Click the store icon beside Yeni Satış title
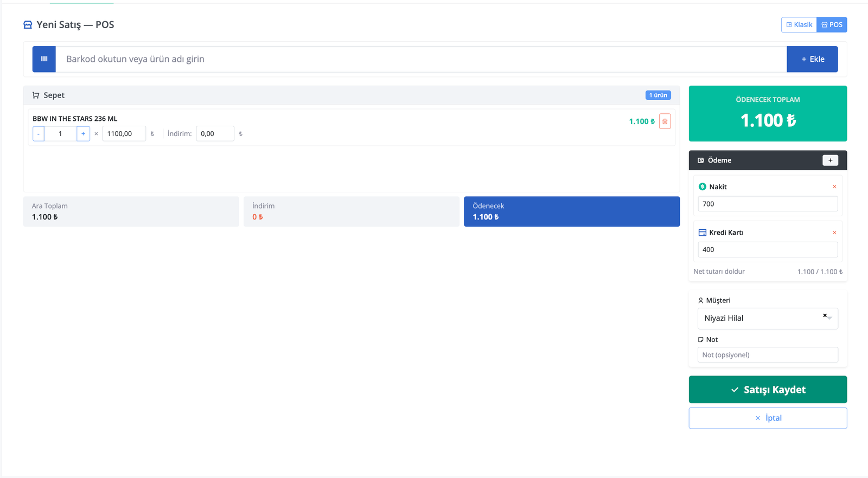The height and width of the screenshot is (478, 868). click(x=28, y=25)
